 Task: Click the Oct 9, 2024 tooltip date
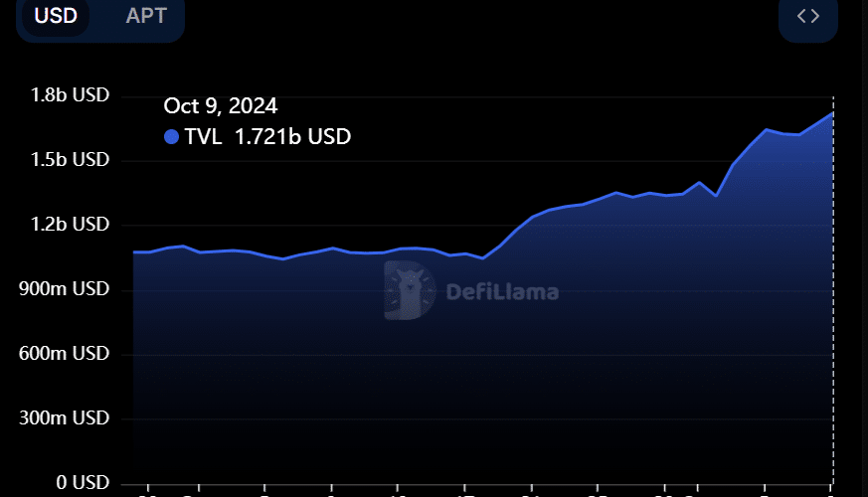tap(221, 106)
